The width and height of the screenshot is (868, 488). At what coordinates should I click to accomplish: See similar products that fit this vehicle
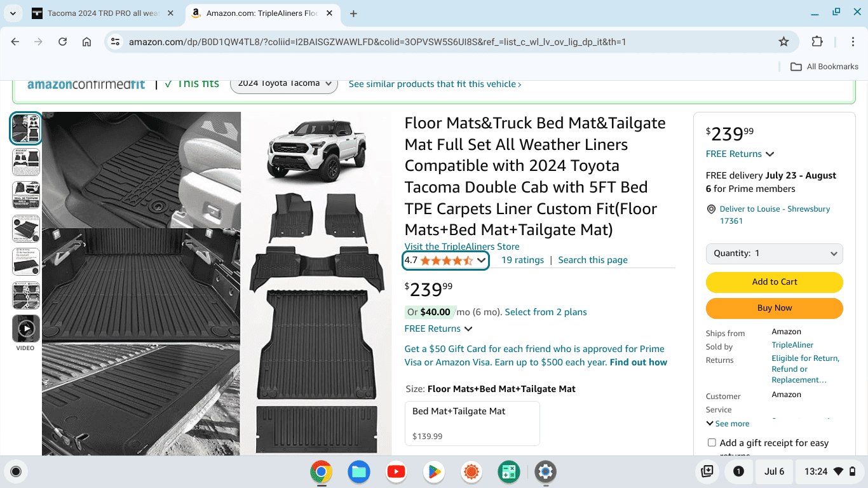coord(435,84)
